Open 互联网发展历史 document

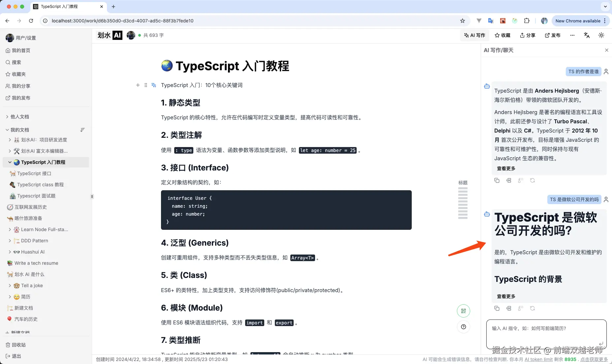click(30, 207)
